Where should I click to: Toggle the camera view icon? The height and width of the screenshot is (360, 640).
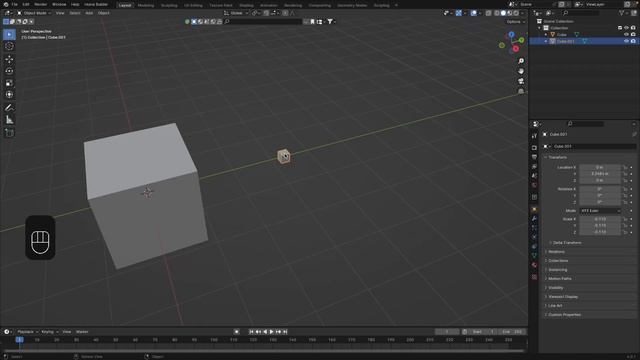(521, 81)
